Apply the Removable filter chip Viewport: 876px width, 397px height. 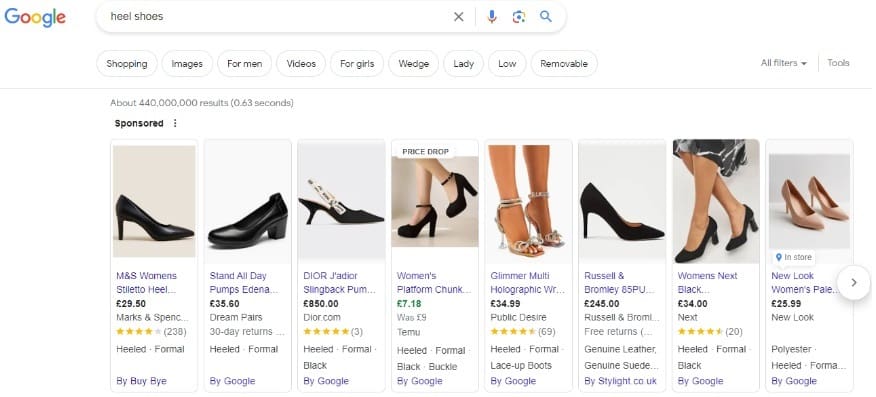click(564, 64)
